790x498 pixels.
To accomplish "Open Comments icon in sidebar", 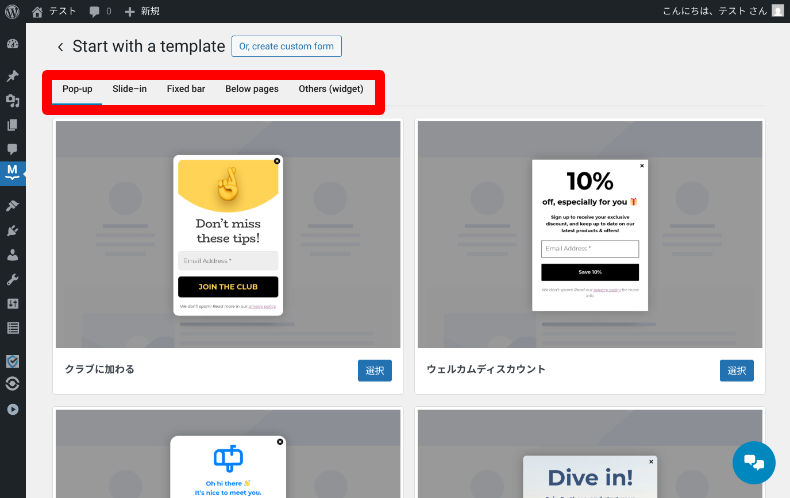I will pos(13,149).
